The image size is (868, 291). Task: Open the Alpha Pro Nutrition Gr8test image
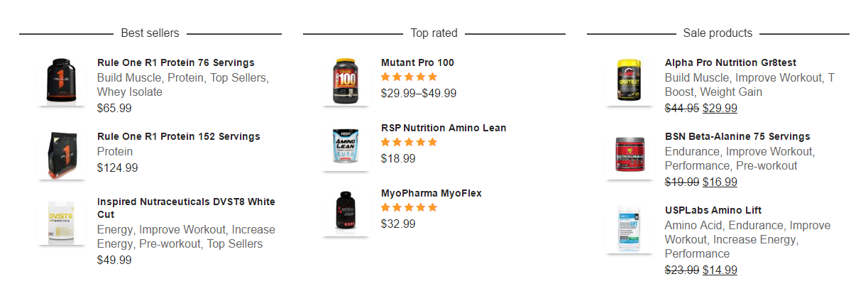coord(630,81)
